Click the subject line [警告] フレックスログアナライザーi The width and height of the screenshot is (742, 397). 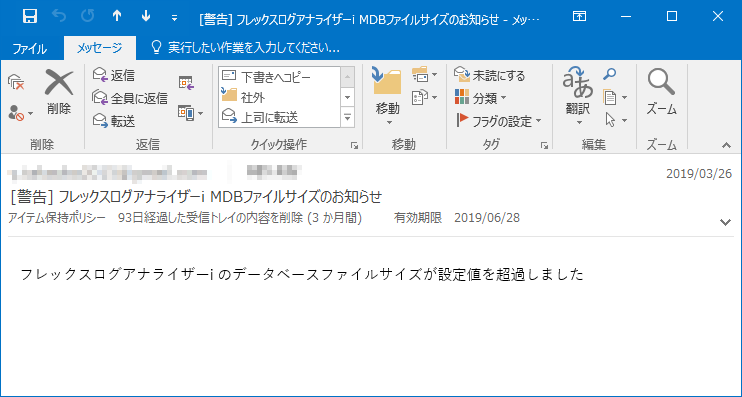195,196
